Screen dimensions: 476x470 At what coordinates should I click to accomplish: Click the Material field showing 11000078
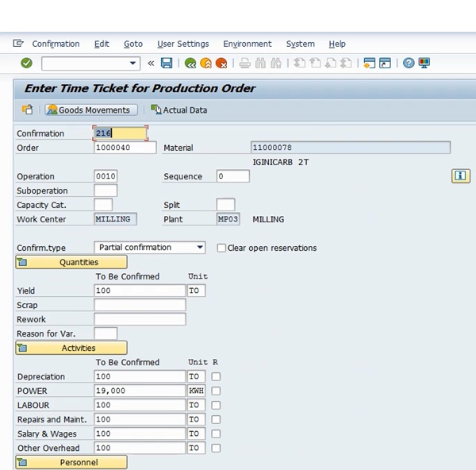point(351,148)
